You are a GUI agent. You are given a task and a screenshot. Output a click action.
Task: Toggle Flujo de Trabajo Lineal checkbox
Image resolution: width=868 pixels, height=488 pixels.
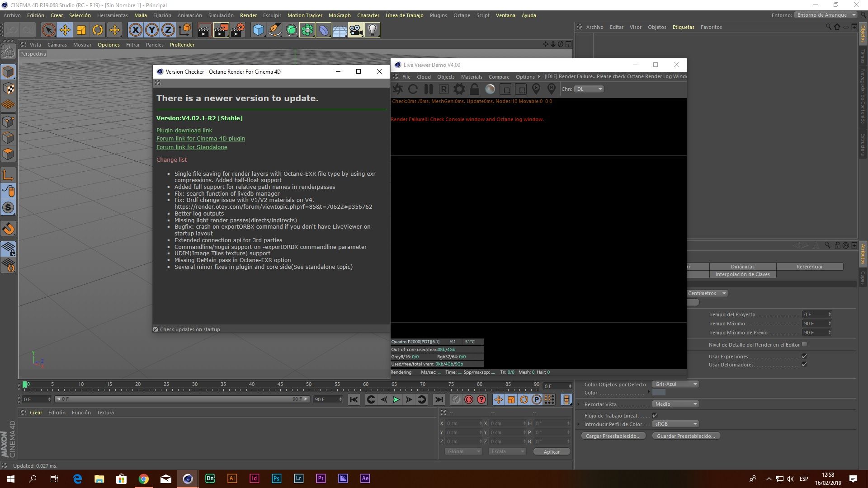tap(655, 416)
